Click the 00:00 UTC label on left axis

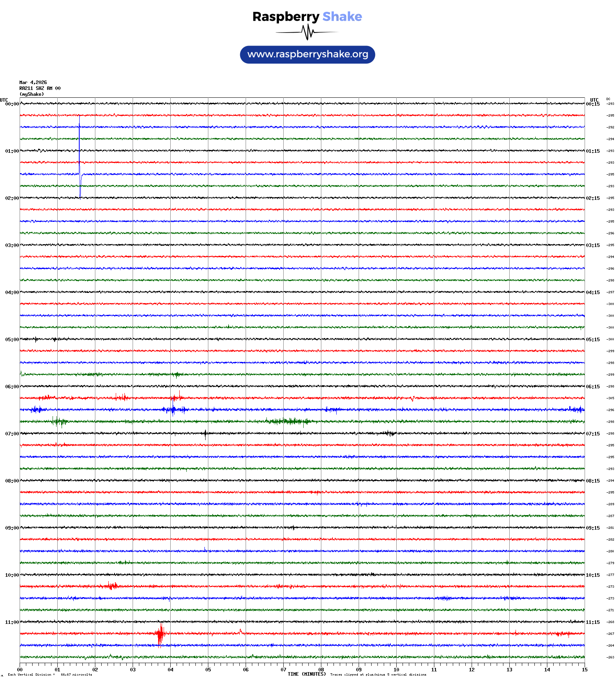pos(12,104)
